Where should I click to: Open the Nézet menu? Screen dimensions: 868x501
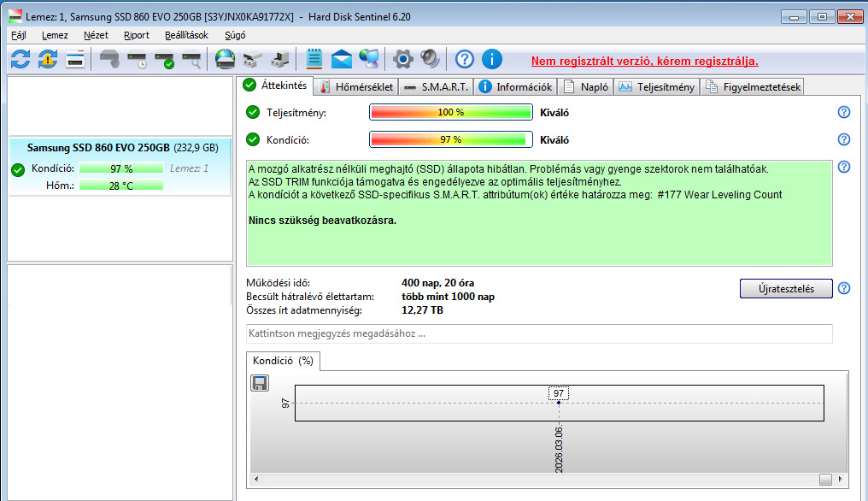[96, 35]
